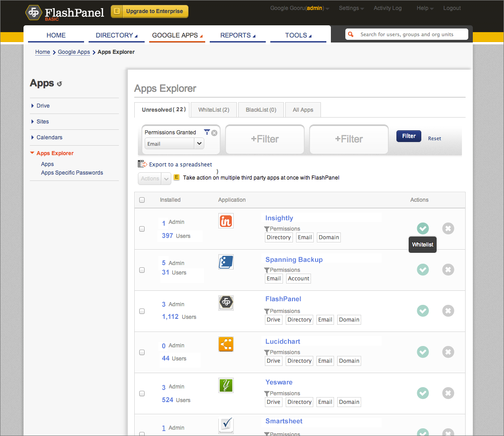Whitelist the FlashPanel app
The image size is (504, 436).
pyautogui.click(x=423, y=311)
